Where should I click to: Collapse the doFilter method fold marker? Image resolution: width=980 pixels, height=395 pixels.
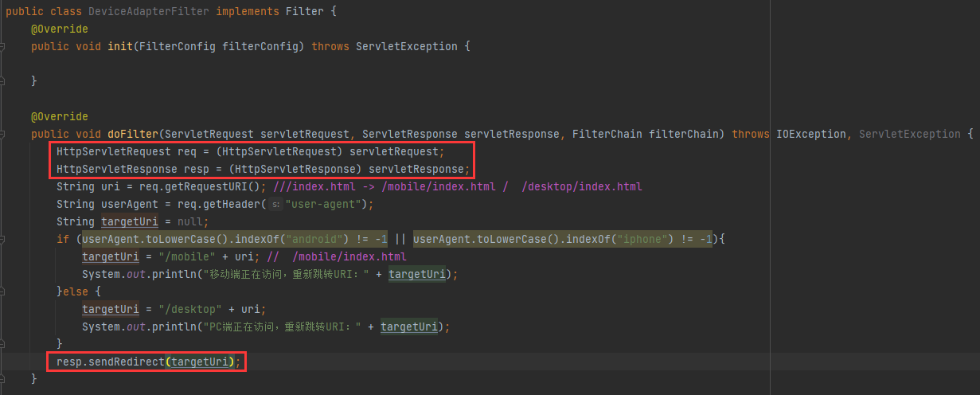click(x=2, y=135)
